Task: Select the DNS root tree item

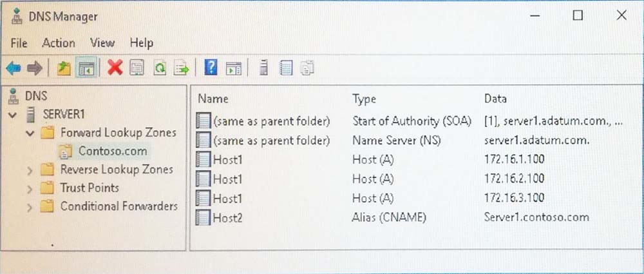Action: [36, 96]
